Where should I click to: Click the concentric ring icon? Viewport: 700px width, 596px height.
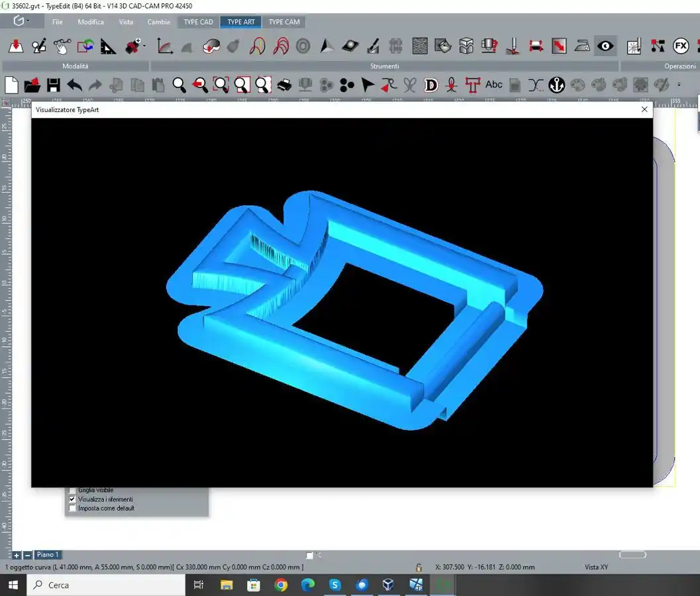point(303,46)
